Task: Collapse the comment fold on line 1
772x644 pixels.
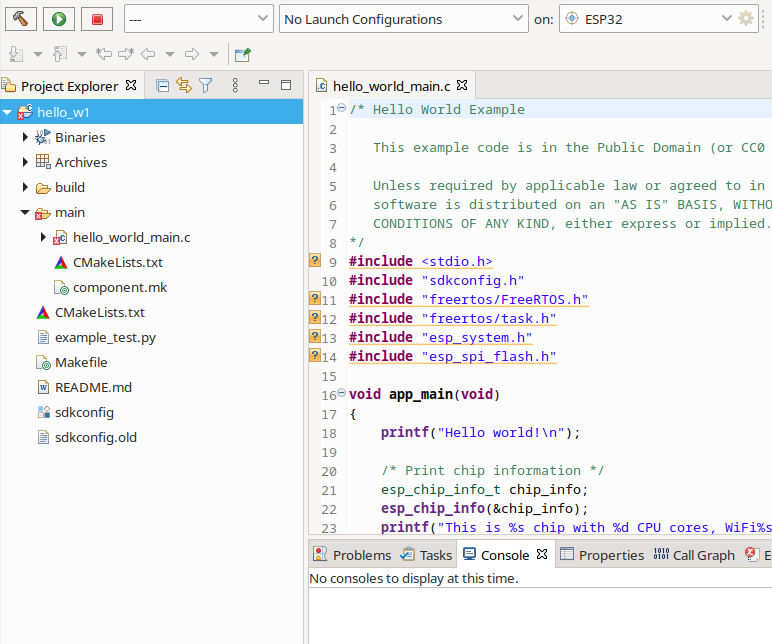Action: pyautogui.click(x=342, y=108)
